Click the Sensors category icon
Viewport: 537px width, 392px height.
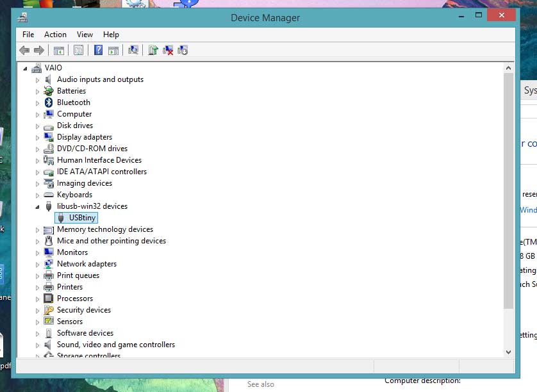(x=49, y=322)
